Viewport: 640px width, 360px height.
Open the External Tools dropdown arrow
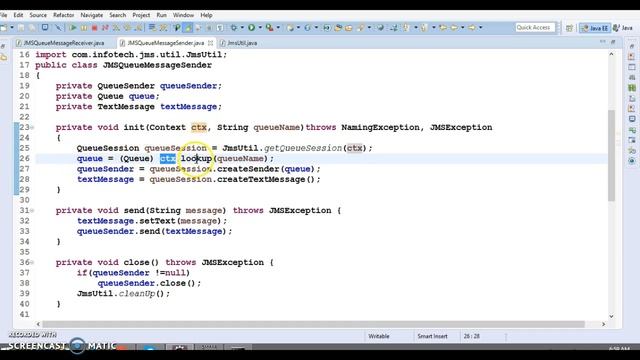(x=278, y=28)
